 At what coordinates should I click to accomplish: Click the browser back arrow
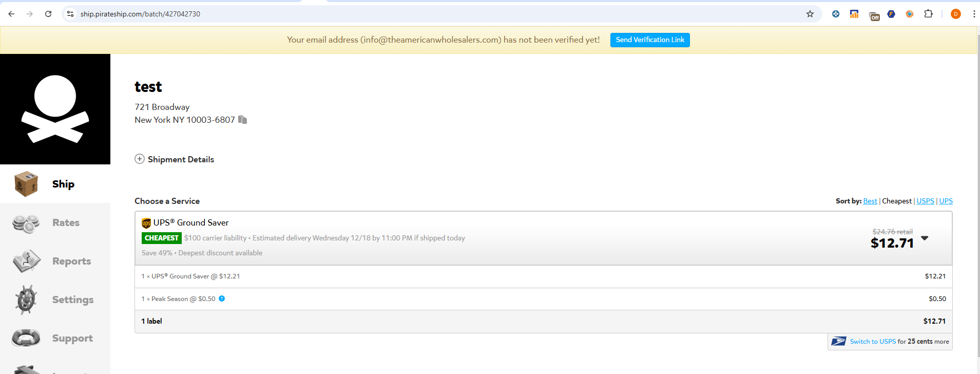[11, 14]
